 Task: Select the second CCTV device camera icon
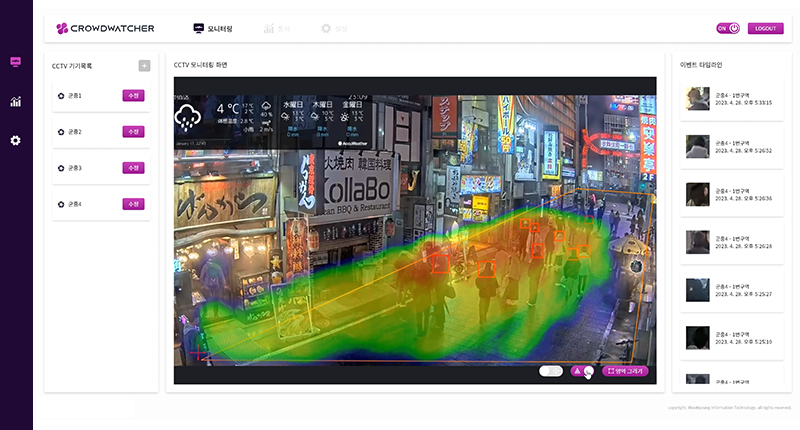coord(61,132)
